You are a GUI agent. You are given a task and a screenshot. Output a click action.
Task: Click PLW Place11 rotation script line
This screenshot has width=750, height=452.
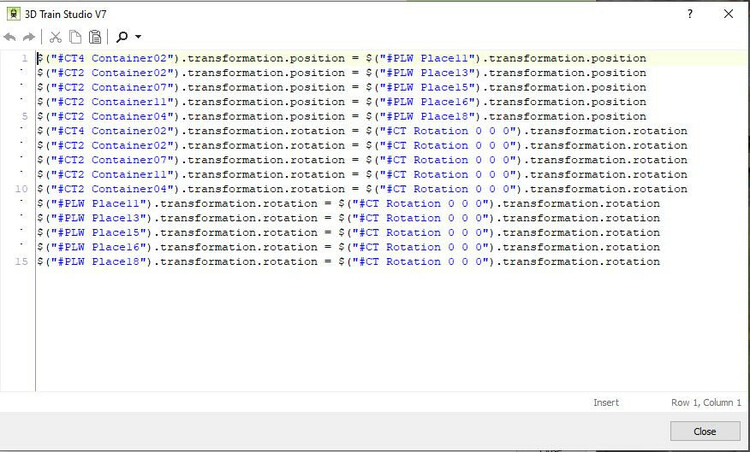(348, 204)
